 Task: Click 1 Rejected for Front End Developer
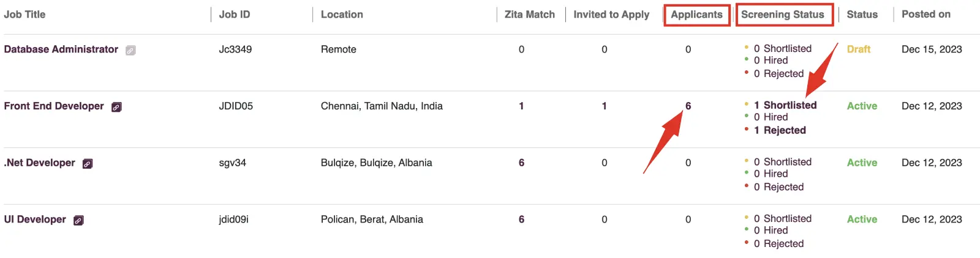pos(780,130)
